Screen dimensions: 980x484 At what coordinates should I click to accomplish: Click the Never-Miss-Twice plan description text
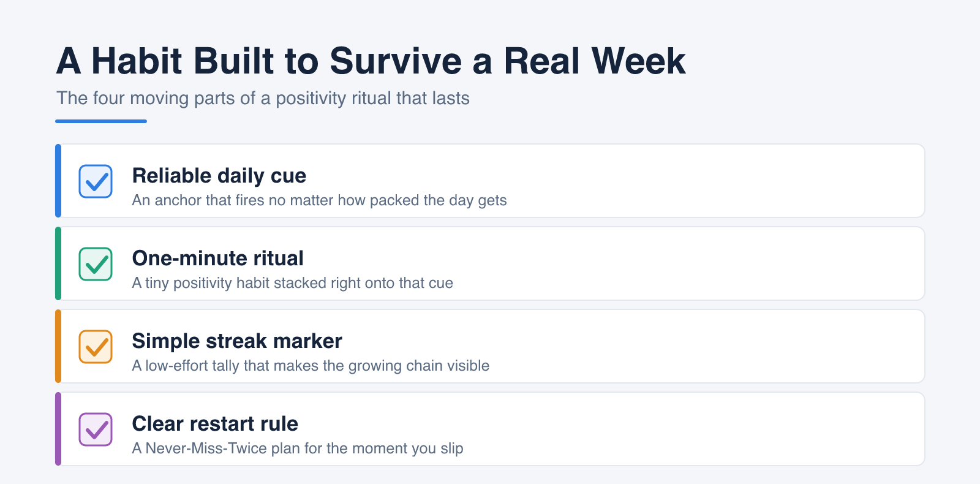click(x=298, y=448)
